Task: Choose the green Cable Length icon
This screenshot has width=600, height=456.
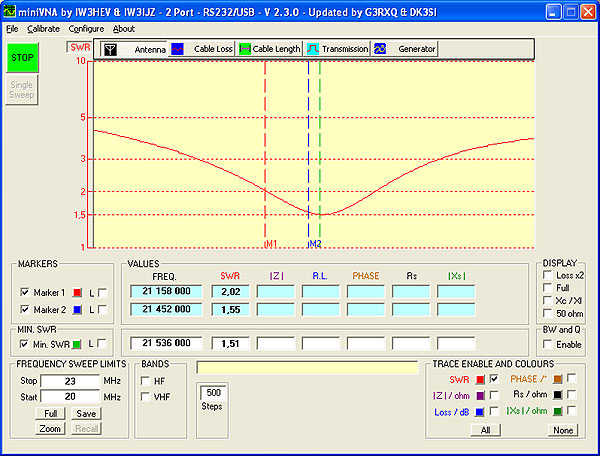Action: point(245,48)
